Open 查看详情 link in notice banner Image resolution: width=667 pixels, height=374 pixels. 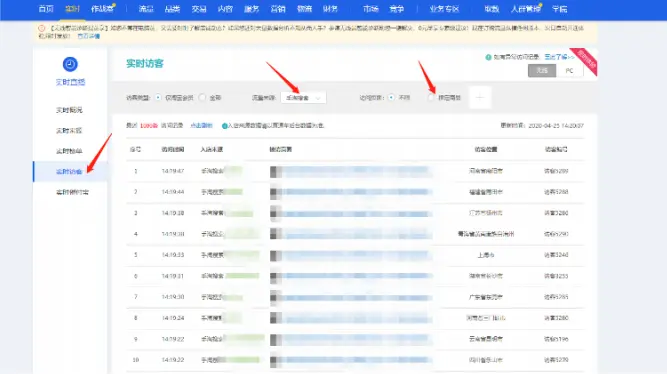[x=88, y=36]
